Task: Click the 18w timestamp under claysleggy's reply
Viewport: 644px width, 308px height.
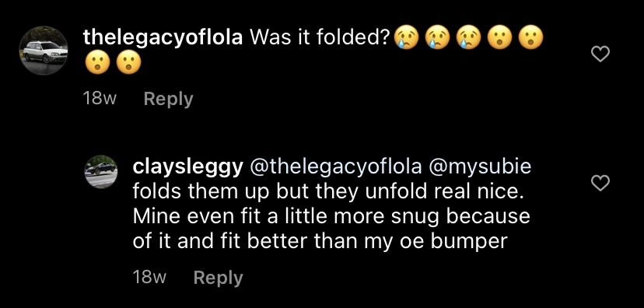Action: [x=149, y=277]
